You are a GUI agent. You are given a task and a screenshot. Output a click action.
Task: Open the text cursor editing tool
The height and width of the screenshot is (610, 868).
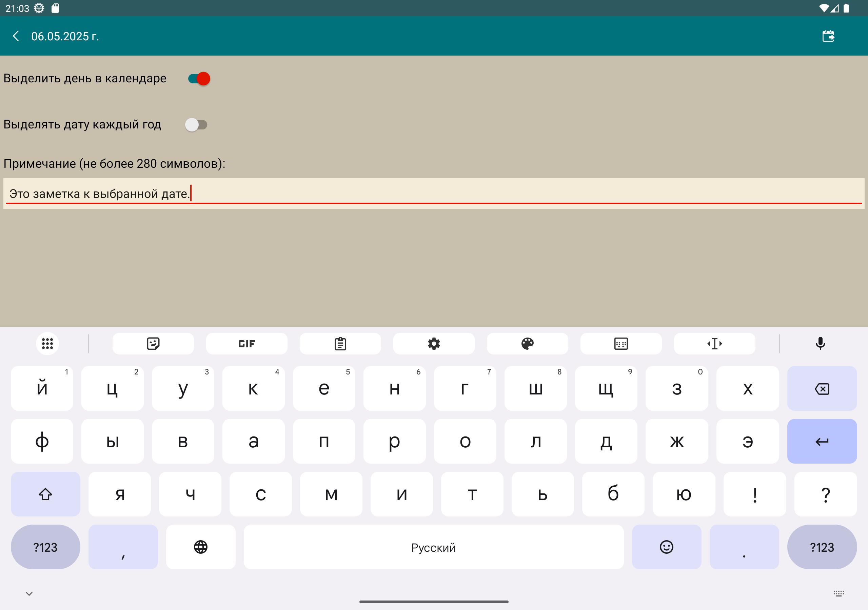(714, 344)
